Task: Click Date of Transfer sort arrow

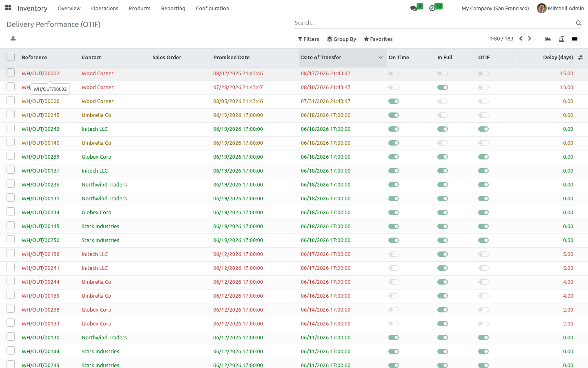Action: coord(380,58)
